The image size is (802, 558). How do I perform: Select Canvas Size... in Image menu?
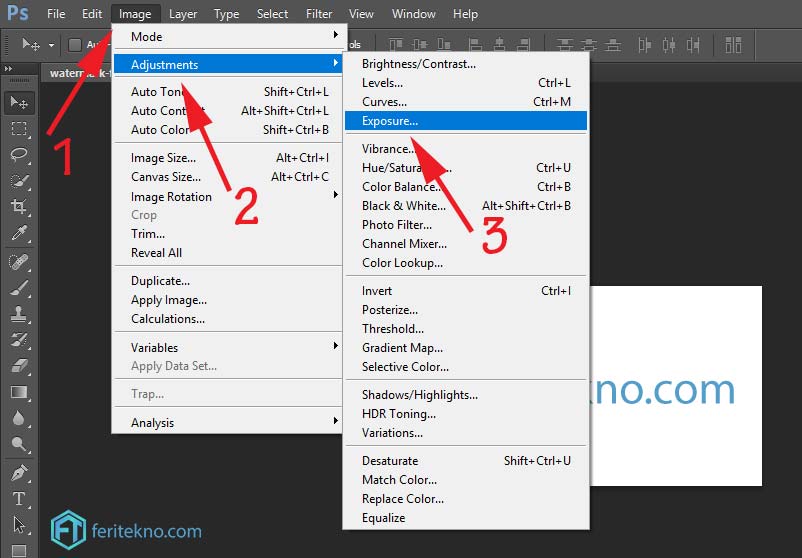227,176
